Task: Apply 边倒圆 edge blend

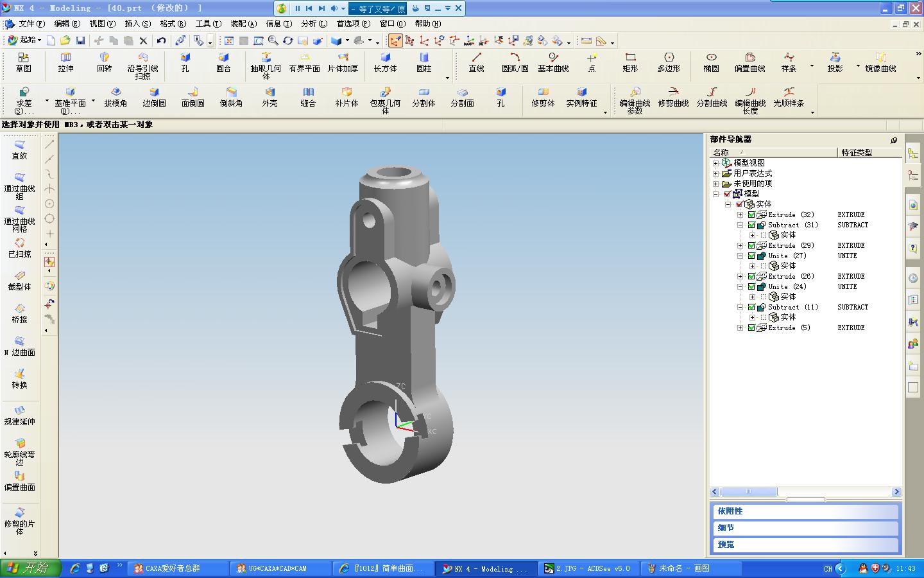Action: coord(154,98)
